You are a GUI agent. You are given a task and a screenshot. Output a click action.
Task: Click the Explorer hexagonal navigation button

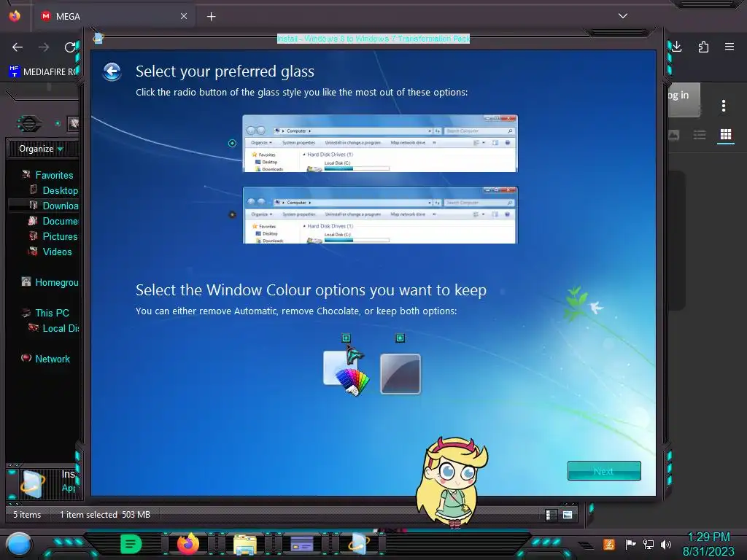[28, 124]
